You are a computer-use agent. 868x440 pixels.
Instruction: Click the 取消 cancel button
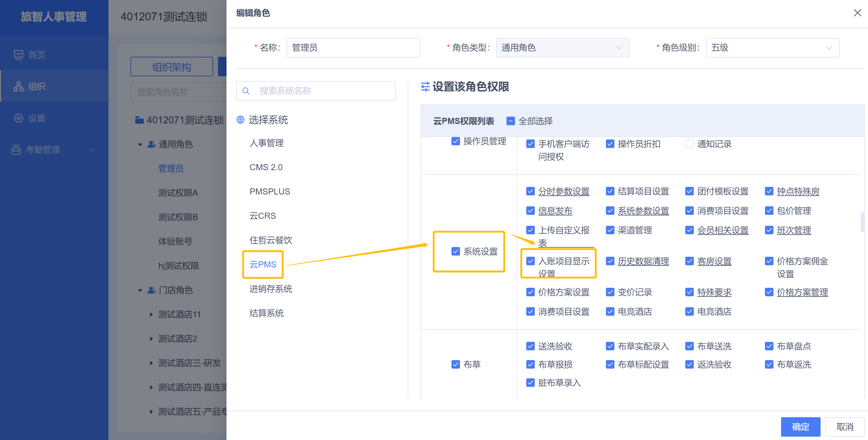click(x=845, y=427)
